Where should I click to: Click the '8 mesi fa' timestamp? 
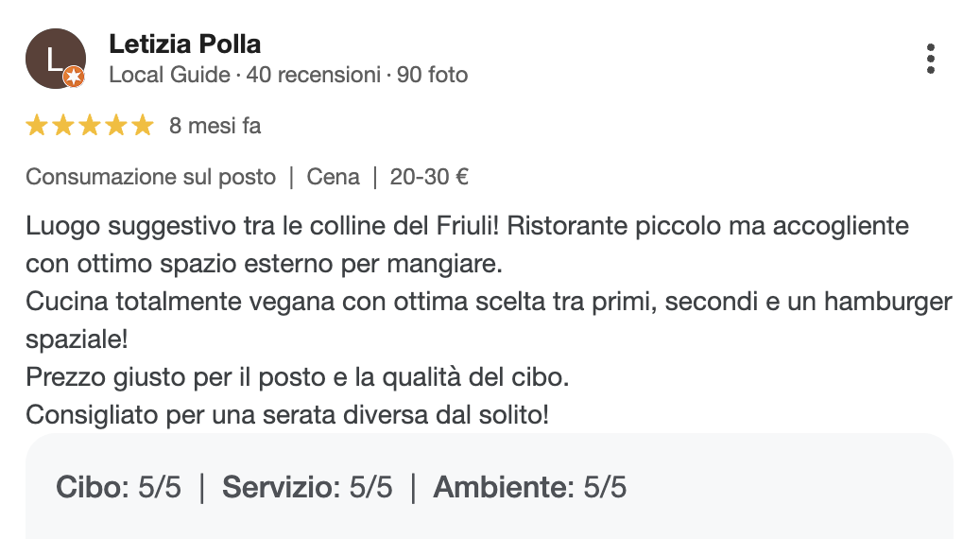[215, 126]
